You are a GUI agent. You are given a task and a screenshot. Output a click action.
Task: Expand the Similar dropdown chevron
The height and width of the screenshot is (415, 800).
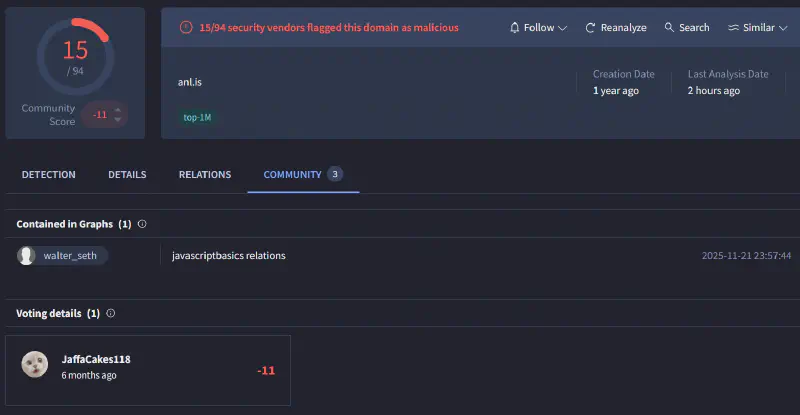click(x=783, y=28)
